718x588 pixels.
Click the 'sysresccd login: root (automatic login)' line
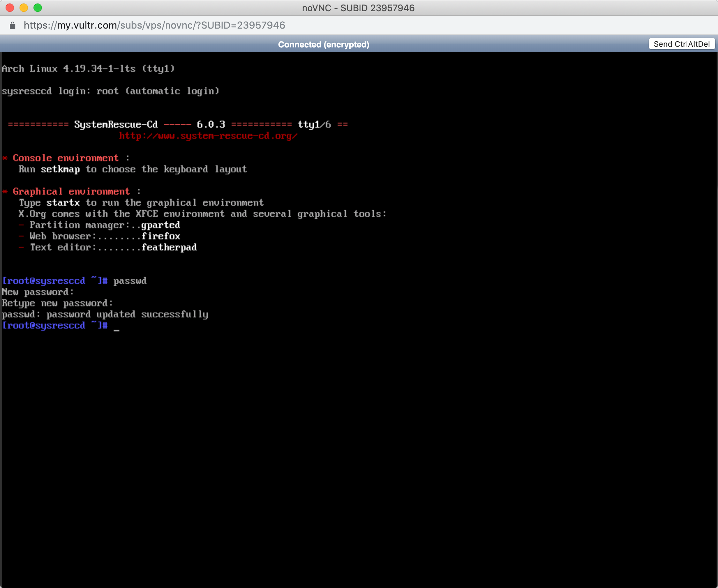pyautogui.click(x=111, y=91)
